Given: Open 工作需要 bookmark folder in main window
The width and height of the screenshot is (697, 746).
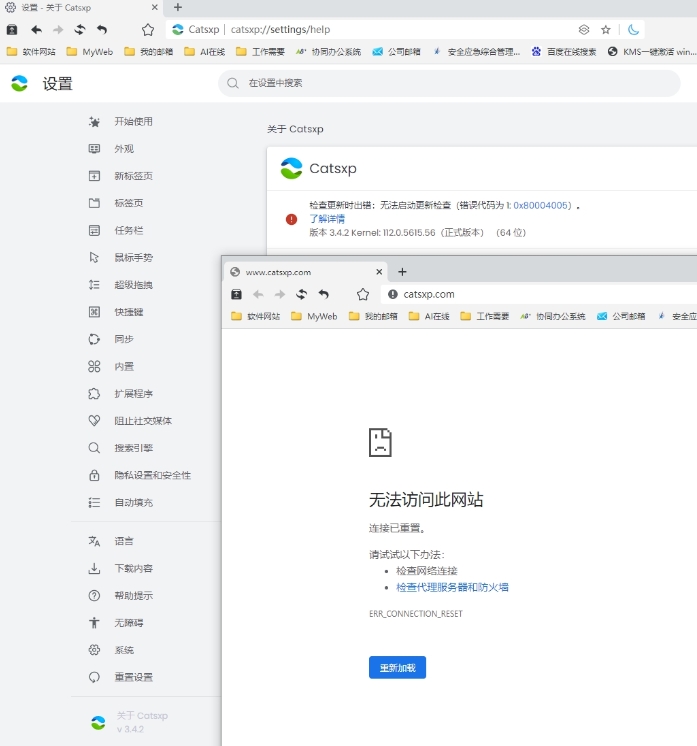Looking at the screenshot, I should pyautogui.click(x=260, y=52).
